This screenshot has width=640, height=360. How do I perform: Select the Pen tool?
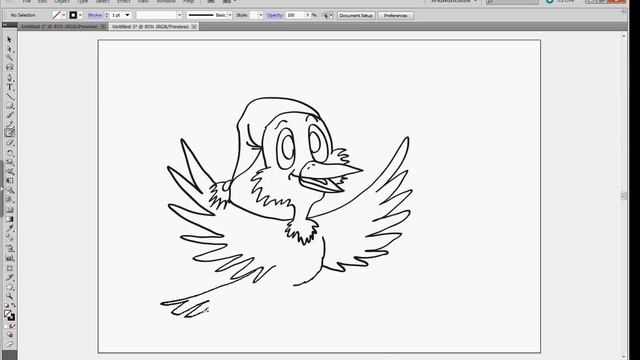(9, 78)
